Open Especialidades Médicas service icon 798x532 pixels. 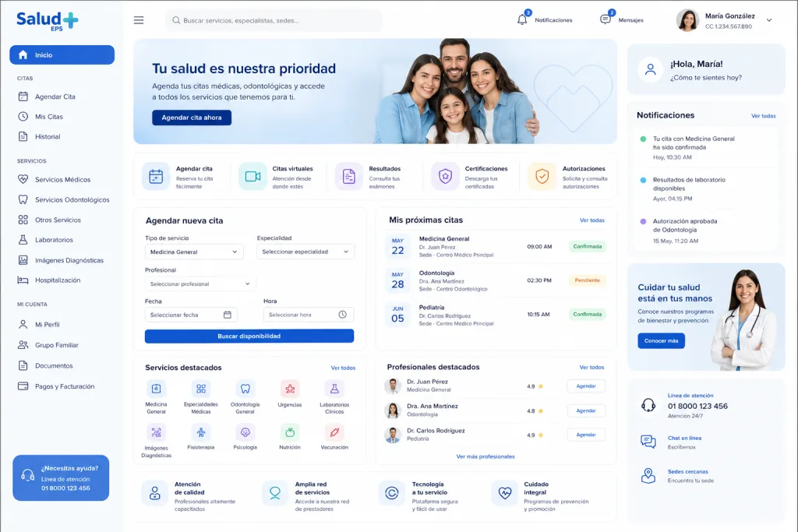(201, 389)
